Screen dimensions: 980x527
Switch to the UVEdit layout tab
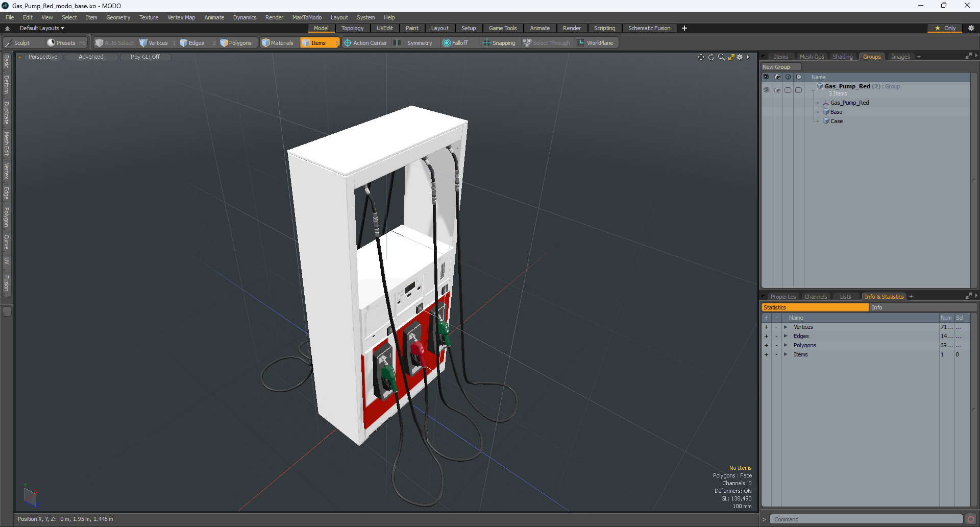pos(384,28)
